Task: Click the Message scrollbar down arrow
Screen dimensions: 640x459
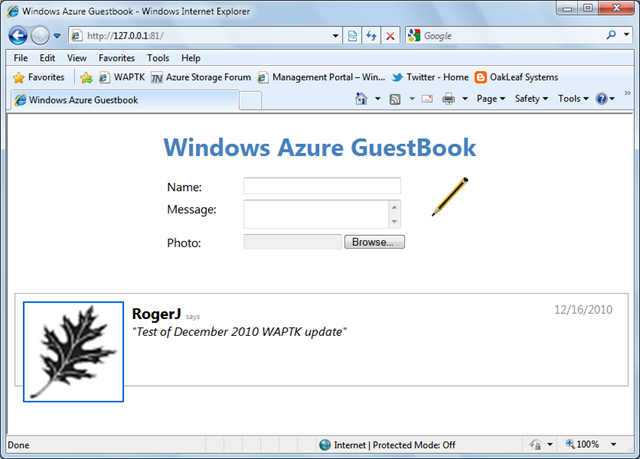Action: (x=394, y=222)
